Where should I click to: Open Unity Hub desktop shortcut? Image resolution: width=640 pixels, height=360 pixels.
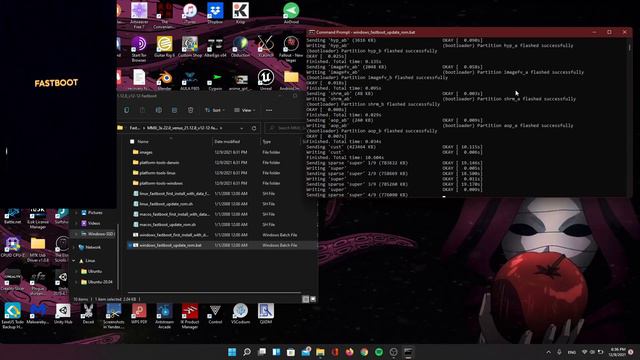[x=63, y=313]
